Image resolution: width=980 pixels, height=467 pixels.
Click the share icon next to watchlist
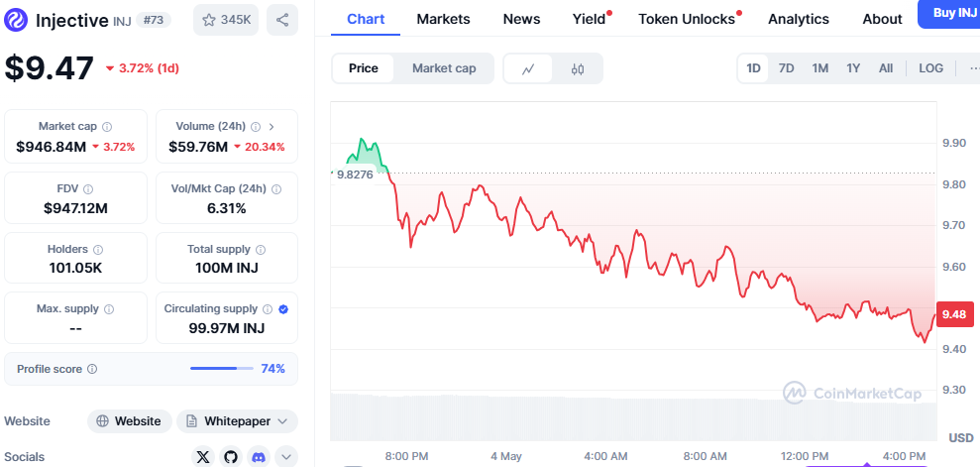coord(282,20)
